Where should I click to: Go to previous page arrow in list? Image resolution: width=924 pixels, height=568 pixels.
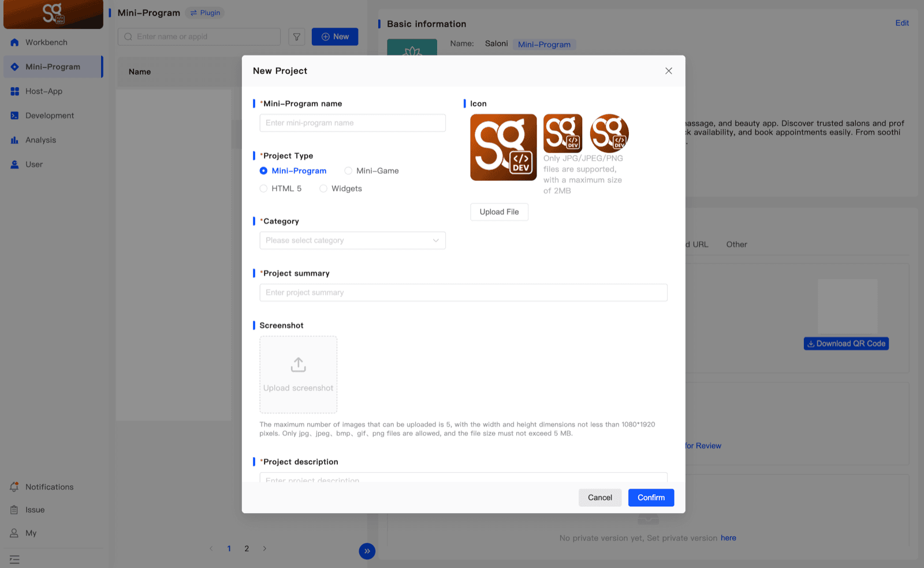pos(211,549)
